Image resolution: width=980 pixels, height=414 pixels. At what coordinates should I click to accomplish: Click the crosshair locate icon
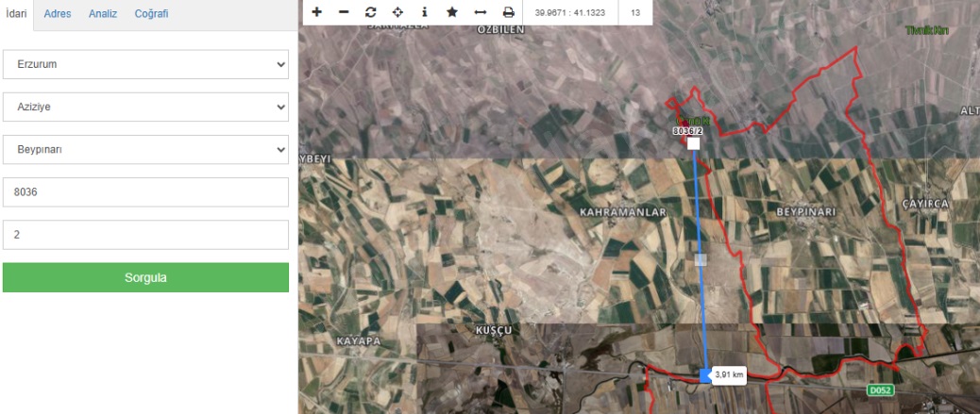point(397,12)
